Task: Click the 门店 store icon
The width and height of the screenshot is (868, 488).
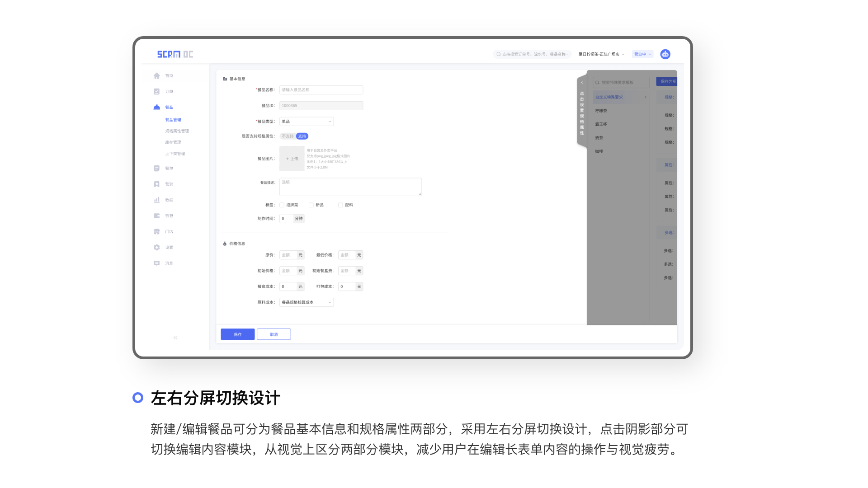Action: tap(157, 232)
